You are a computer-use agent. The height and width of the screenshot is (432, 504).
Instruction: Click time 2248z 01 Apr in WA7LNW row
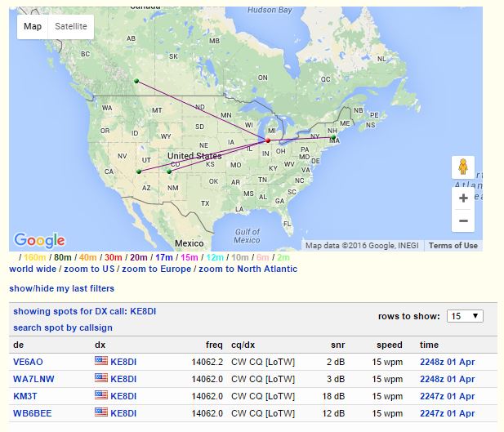point(447,379)
